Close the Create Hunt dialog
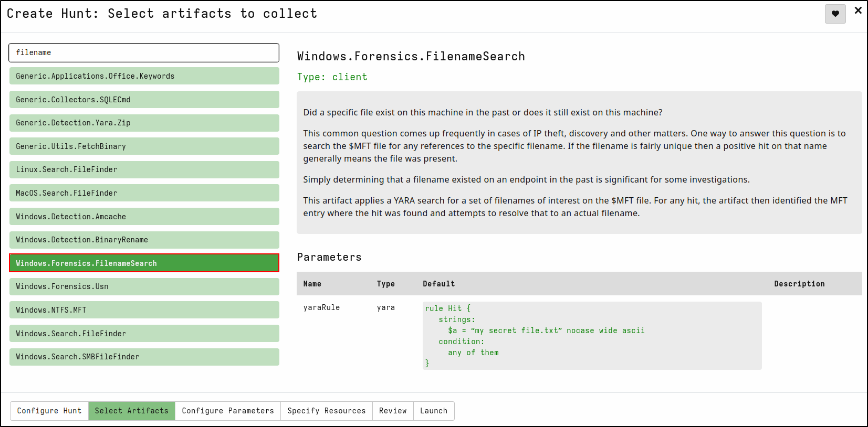The width and height of the screenshot is (868, 427). (858, 10)
